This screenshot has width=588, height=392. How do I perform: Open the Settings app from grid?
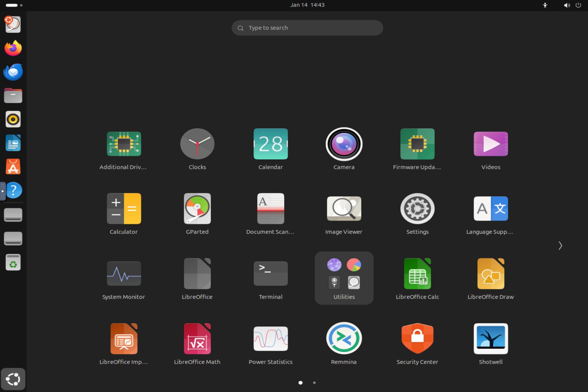pos(417,214)
